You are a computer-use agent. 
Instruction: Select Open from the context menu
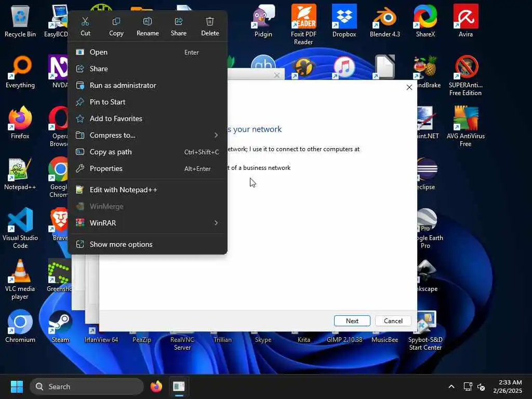coord(148,52)
